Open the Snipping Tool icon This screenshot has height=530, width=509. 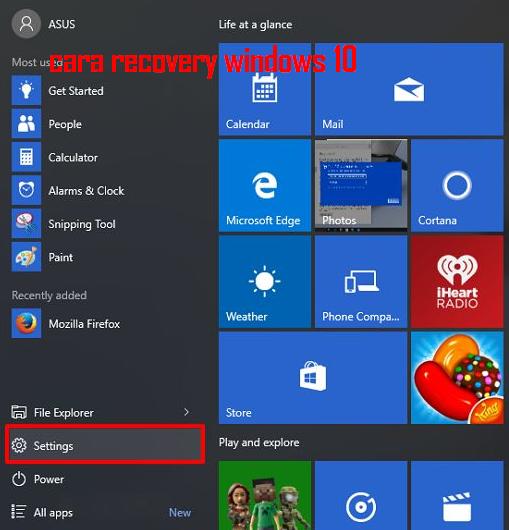[x=26, y=223]
